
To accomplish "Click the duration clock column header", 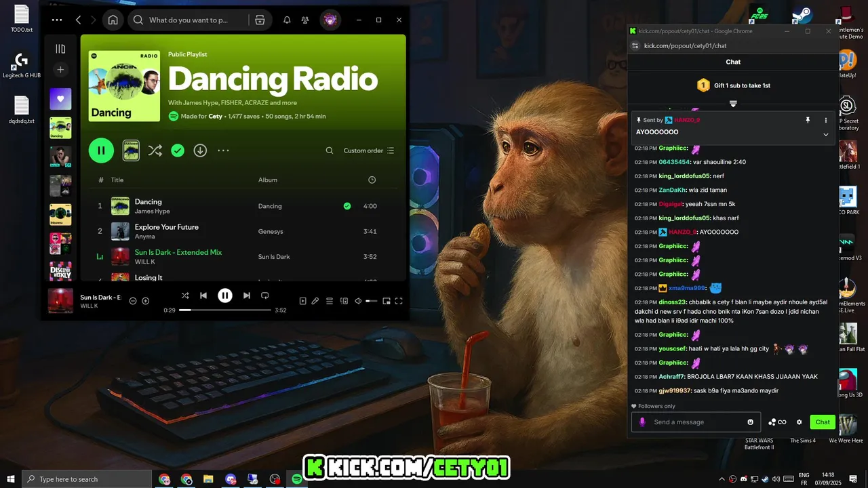I will [x=372, y=180].
